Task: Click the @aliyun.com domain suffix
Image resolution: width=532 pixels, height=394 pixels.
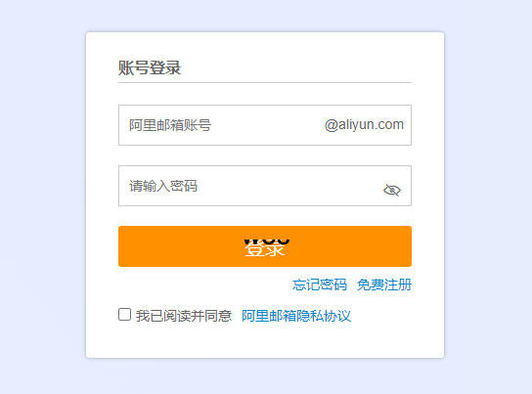Action: point(364,125)
